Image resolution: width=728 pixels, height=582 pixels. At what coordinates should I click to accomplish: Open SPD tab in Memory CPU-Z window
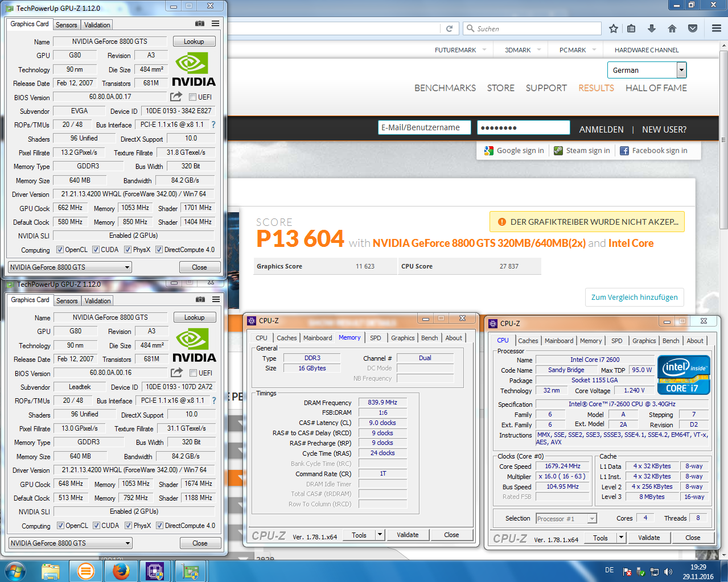376,338
